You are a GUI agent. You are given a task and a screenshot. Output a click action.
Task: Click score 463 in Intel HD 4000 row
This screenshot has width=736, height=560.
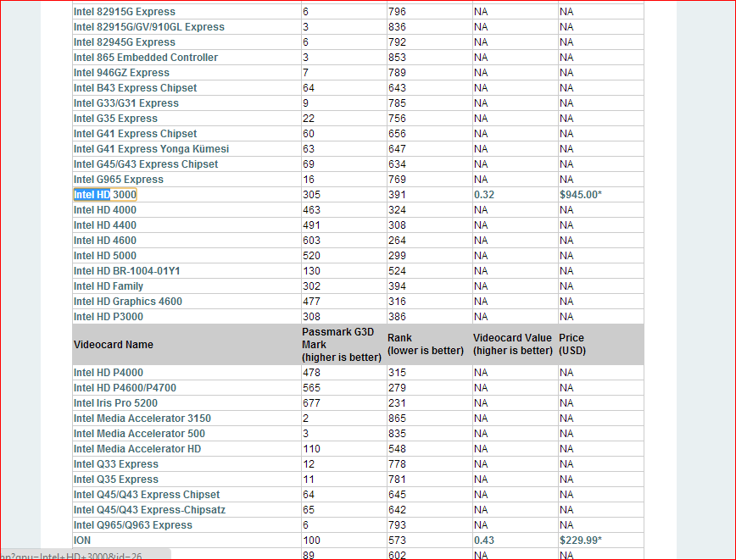312,210
